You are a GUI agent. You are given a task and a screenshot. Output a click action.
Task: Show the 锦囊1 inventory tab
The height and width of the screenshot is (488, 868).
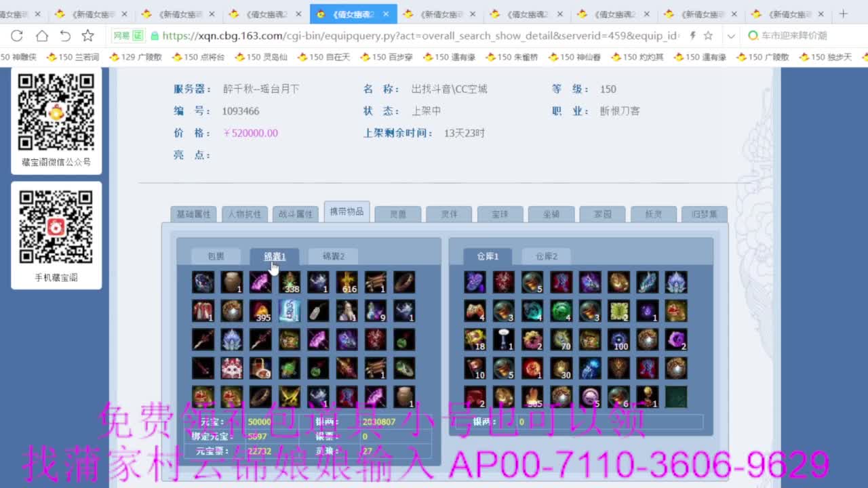pos(275,256)
